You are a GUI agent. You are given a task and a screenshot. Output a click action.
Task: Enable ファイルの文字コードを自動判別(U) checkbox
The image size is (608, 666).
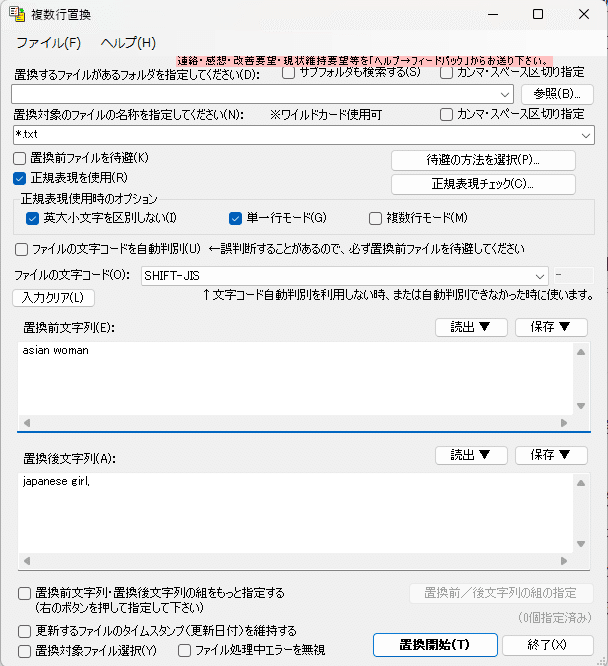point(21,249)
